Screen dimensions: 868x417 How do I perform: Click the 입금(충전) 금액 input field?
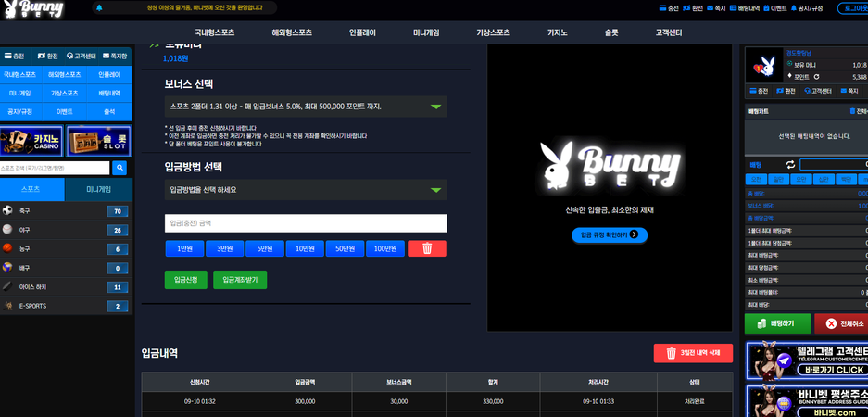(x=306, y=223)
